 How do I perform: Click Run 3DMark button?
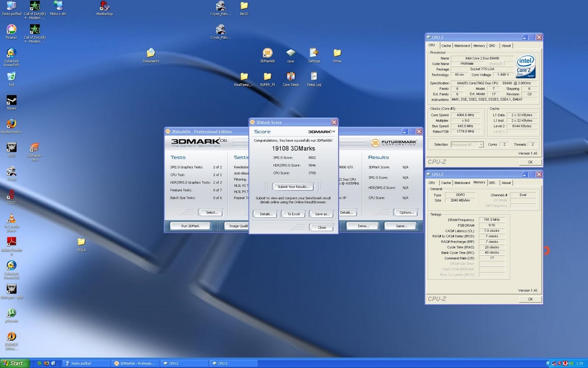coord(190,226)
